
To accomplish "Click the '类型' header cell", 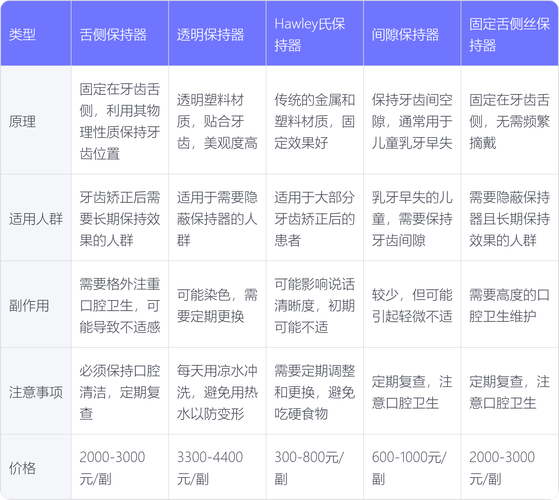I will (36, 33).
